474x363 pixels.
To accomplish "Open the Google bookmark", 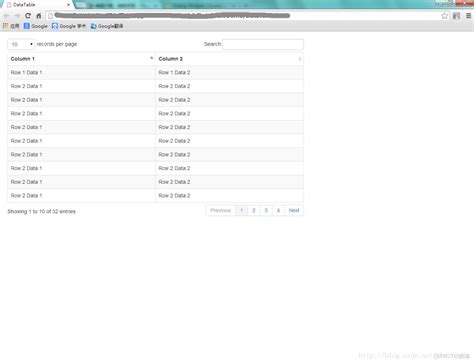I will coord(36,26).
